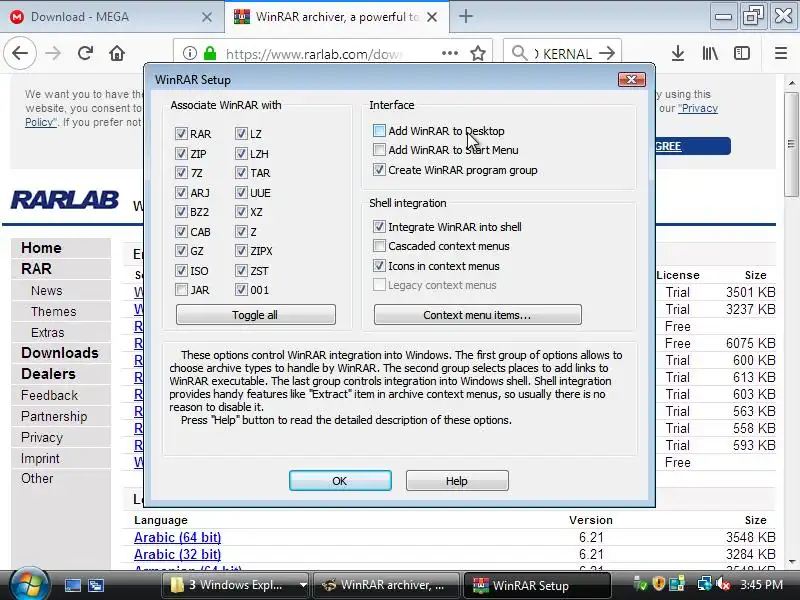The width and height of the screenshot is (800, 600).
Task: Select the WinRAR archiver browser tab
Action: click(x=337, y=17)
